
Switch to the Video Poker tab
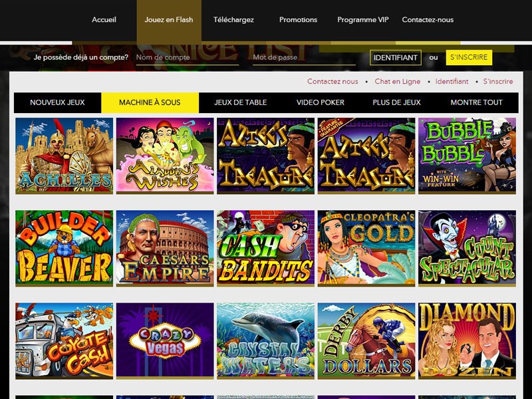321,102
